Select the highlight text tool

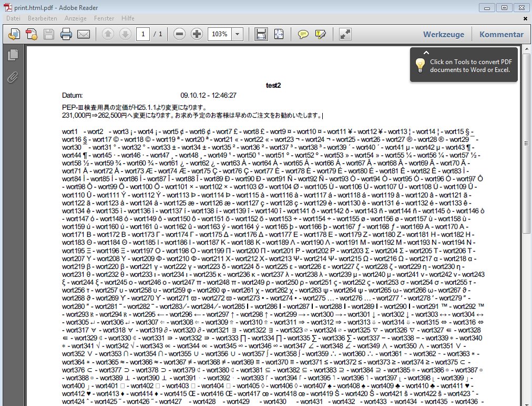(x=320, y=35)
